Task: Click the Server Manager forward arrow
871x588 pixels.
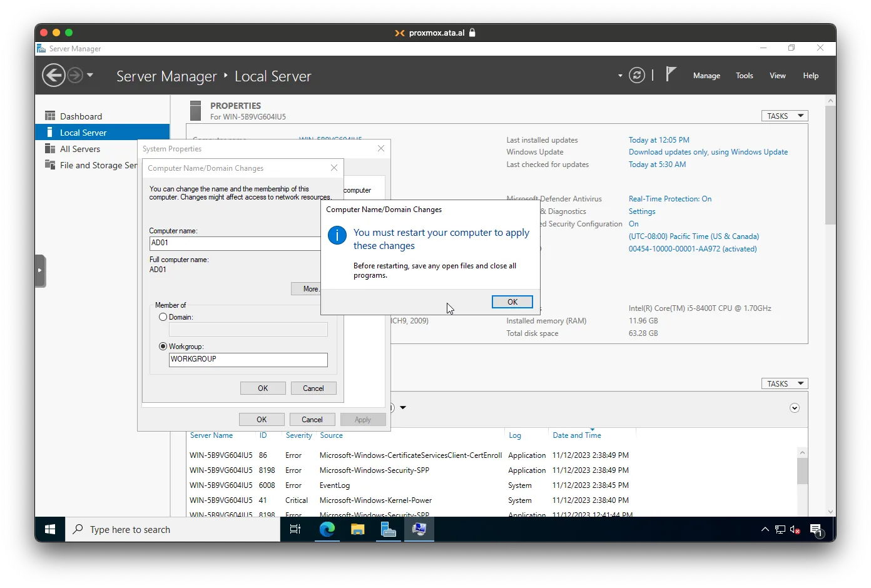Action: tap(75, 76)
